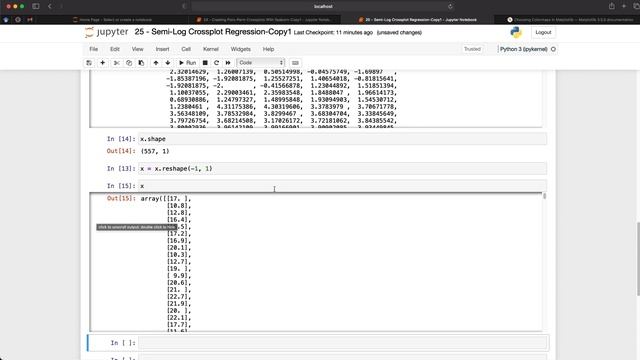This screenshot has width=640, height=360.
Task: Click the code cell In [15] containing x
Action: point(342,186)
